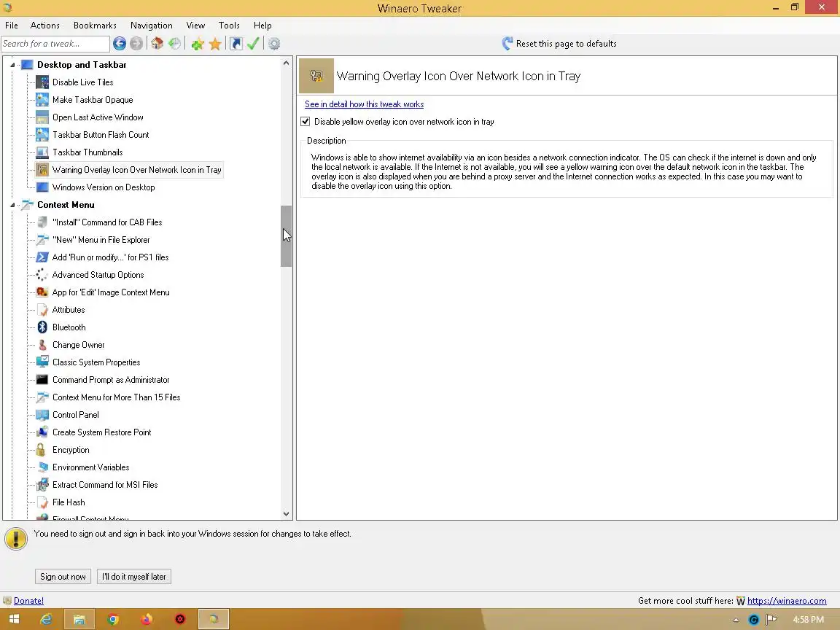This screenshot has height=630, width=840.
Task: Click the green checkmark toolbar icon
Action: [x=254, y=44]
